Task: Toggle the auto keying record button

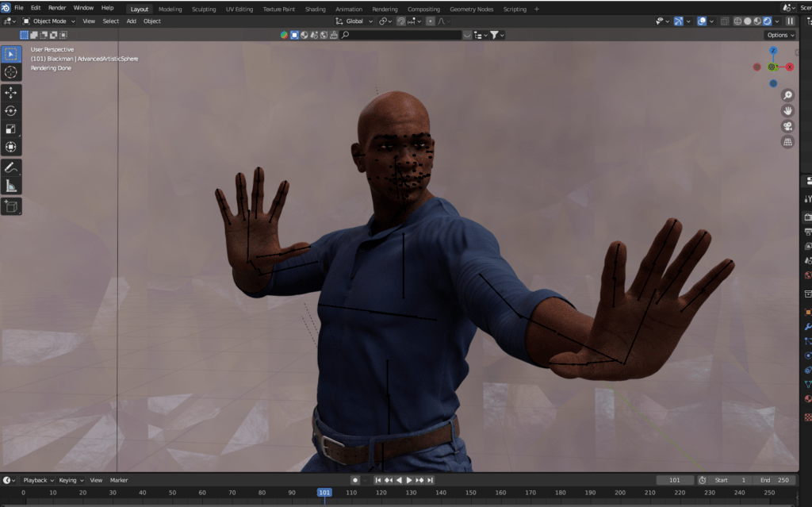Action: point(355,480)
